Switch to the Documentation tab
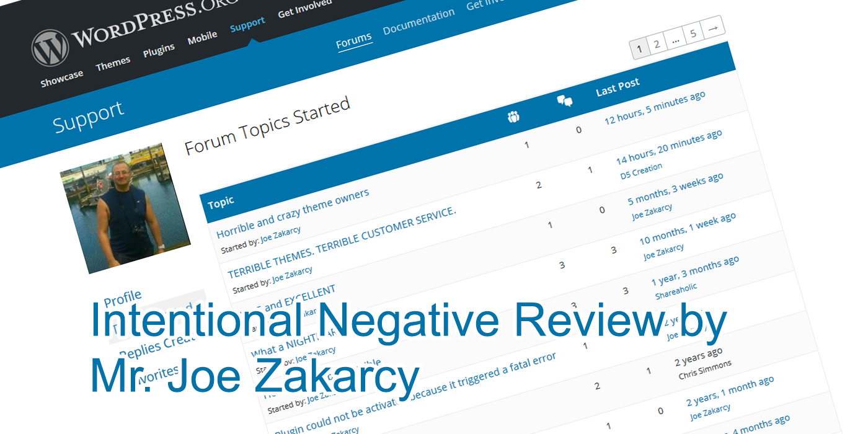The width and height of the screenshot is (868, 434). coord(418,22)
